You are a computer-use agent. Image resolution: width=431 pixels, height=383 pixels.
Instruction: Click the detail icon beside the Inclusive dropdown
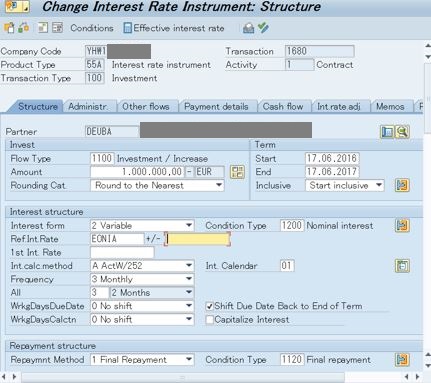(x=402, y=185)
